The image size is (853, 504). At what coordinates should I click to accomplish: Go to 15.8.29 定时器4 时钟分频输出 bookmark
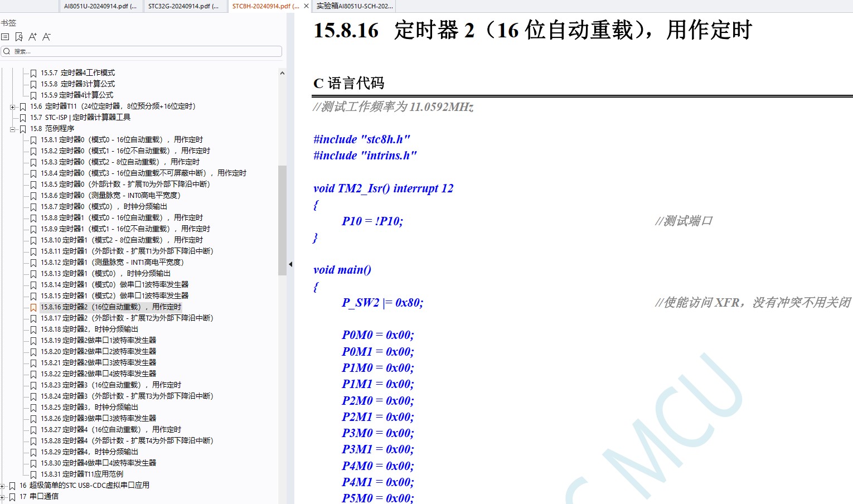(89, 452)
